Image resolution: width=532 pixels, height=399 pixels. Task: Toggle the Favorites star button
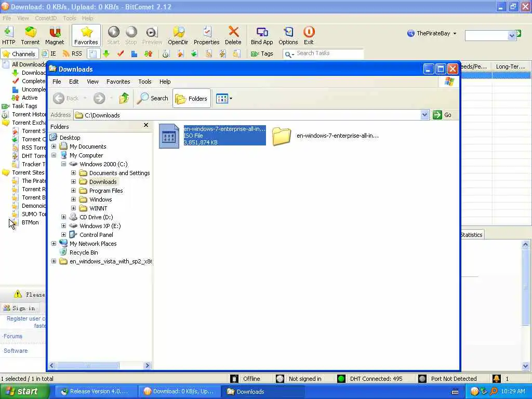86,35
